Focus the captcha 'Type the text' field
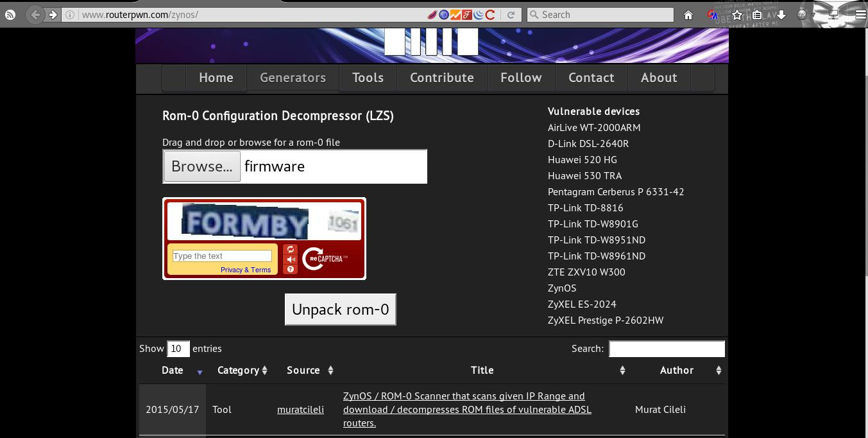868x438 pixels. coord(222,256)
